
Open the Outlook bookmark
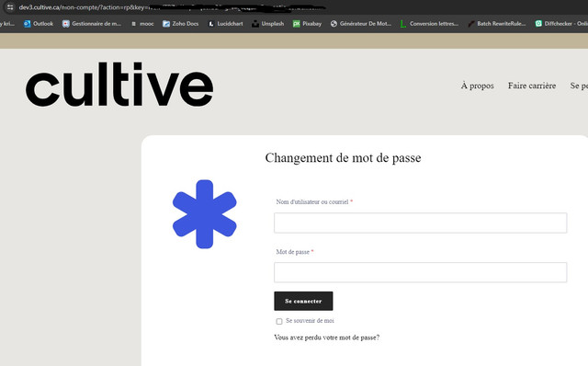tap(39, 24)
